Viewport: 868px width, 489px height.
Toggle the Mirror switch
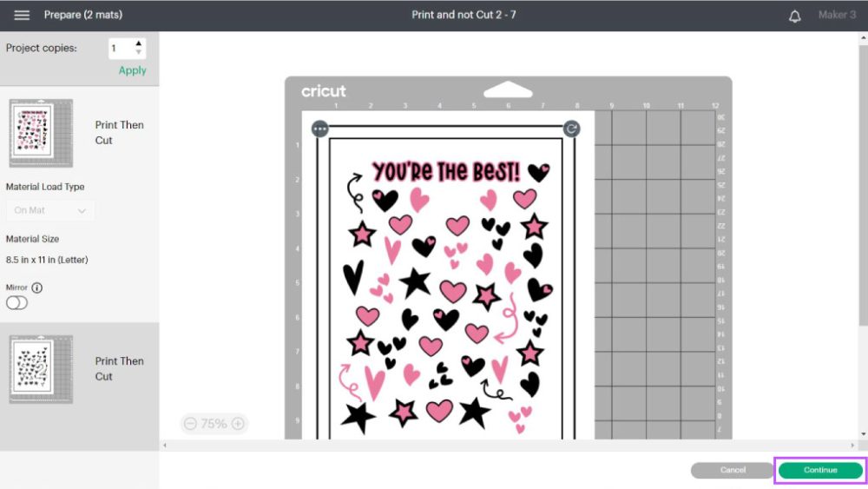point(16,303)
